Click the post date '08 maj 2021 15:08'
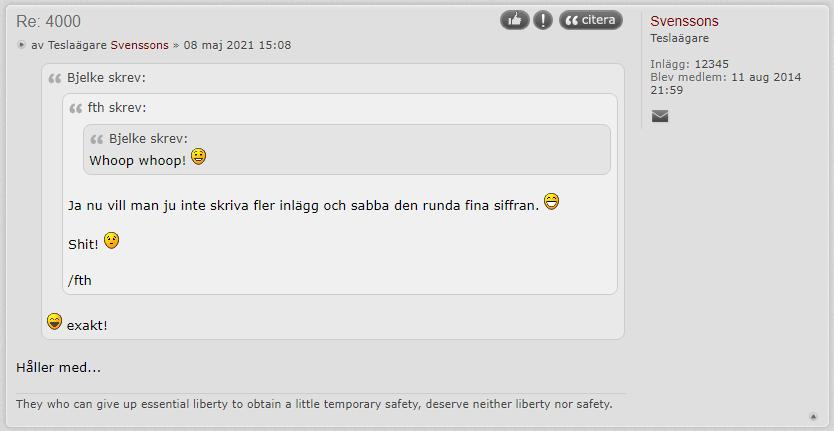The height and width of the screenshot is (431, 834). pos(237,45)
